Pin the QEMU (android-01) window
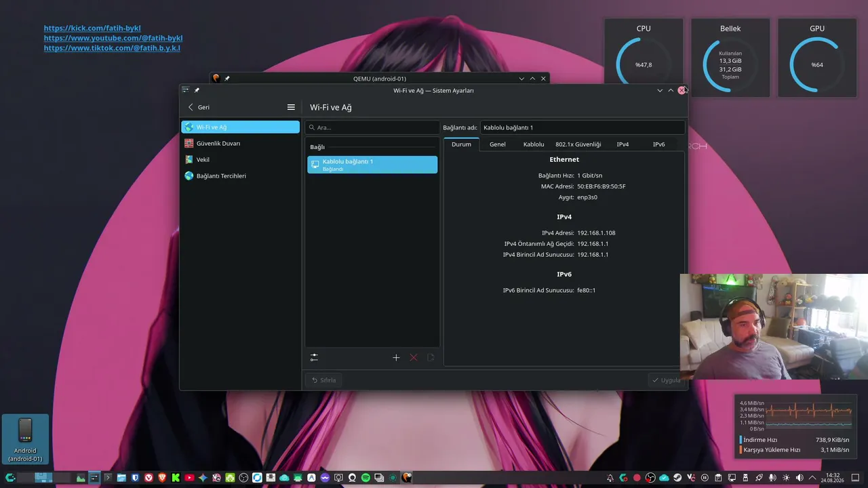The image size is (868, 488). (226, 79)
